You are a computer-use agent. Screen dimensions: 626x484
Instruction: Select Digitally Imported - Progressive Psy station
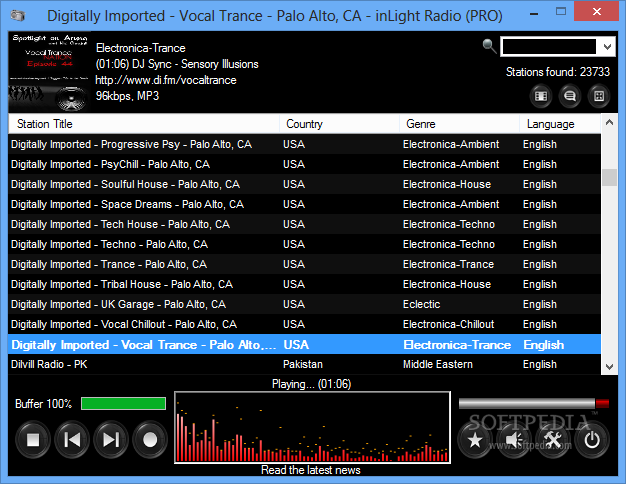[x=304, y=144]
